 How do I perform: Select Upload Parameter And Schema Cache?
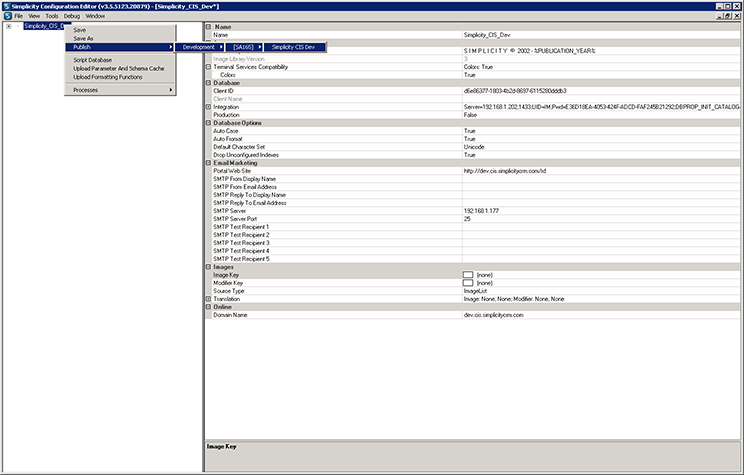point(120,69)
